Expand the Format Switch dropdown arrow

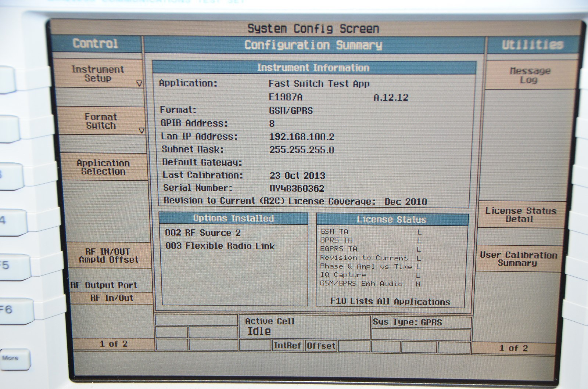click(x=141, y=130)
